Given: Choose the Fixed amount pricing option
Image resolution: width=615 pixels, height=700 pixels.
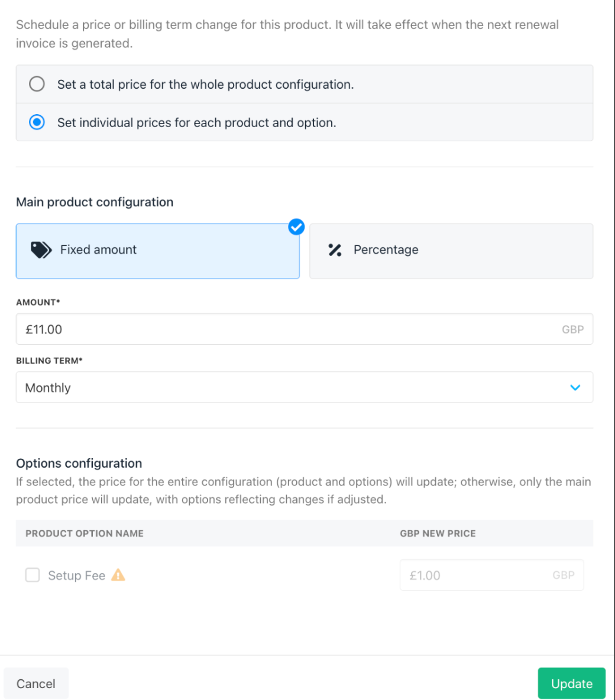Looking at the screenshot, I should click(158, 251).
